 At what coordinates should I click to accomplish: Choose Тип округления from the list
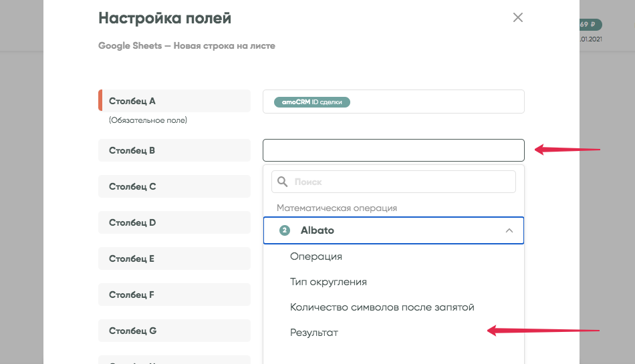pyautogui.click(x=328, y=282)
